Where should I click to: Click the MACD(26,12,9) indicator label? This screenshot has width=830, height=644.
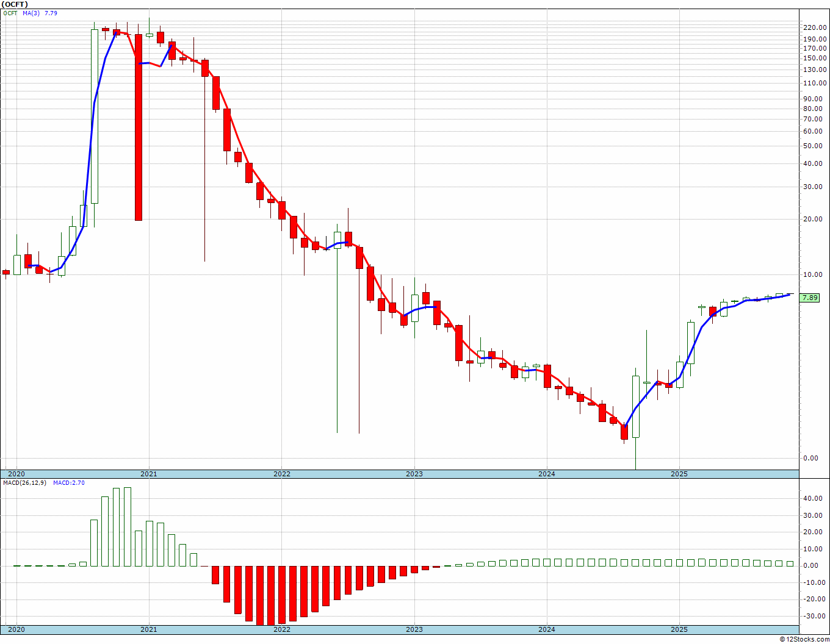pos(24,482)
